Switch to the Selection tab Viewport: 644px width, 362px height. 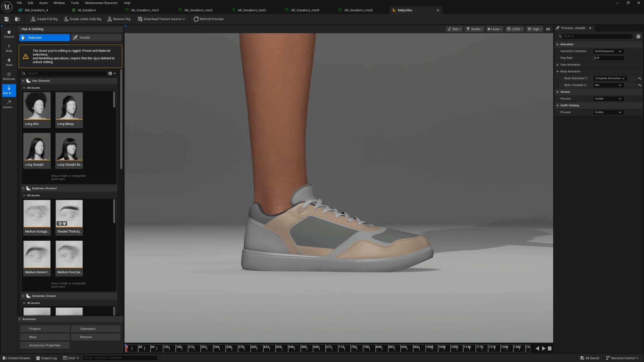click(x=44, y=38)
